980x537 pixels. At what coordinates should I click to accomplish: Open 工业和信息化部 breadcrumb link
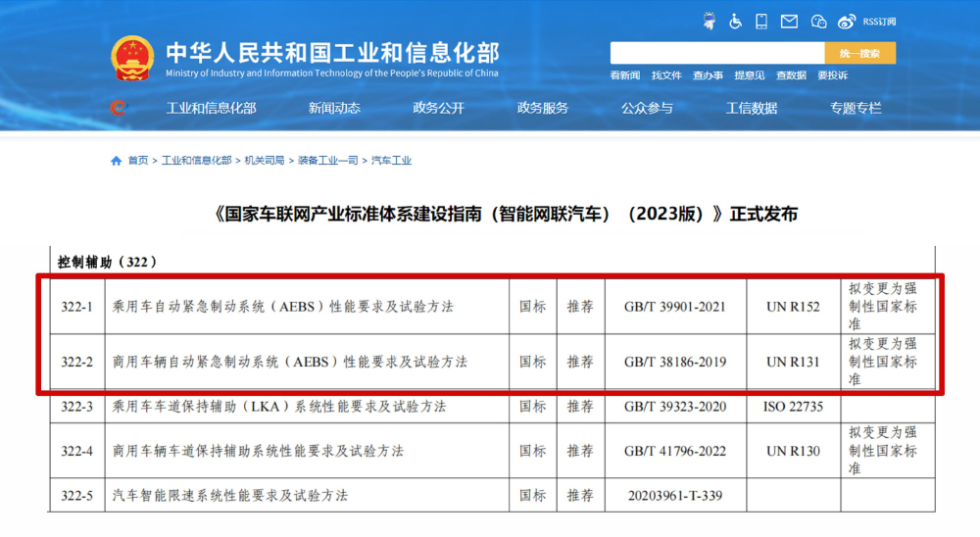coord(197,161)
